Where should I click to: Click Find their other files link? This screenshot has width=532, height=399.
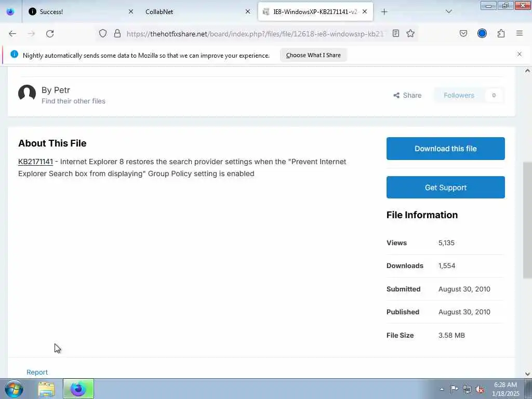73,101
